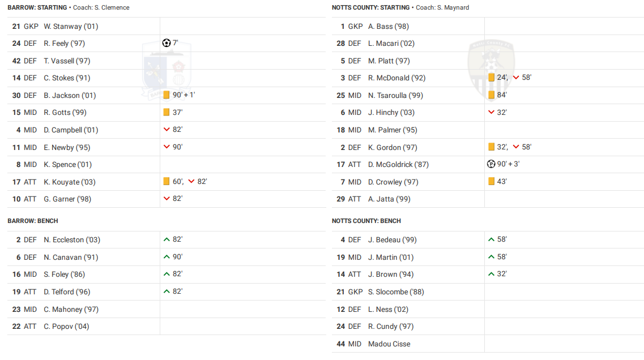
Task: Click R. Feely's goal ball icon
Action: [167, 43]
